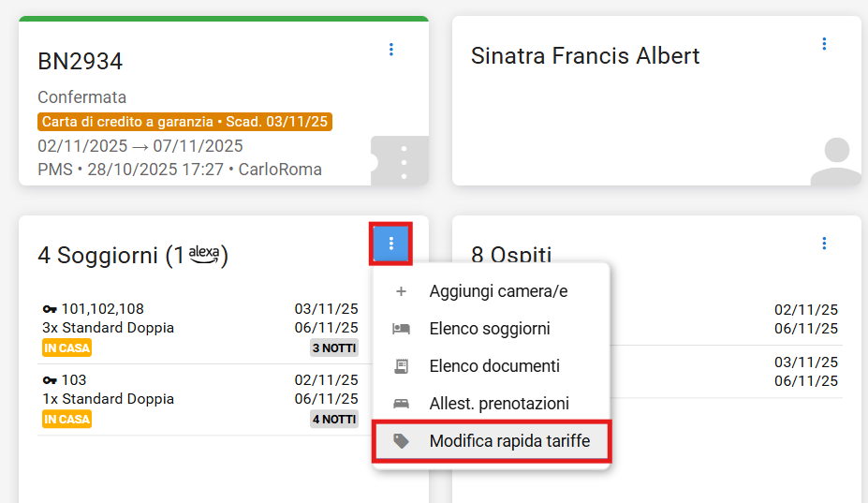Screen dimensions: 868x503
Task: Click the bed icon beside Elenco soggiorni
Action: (401, 329)
